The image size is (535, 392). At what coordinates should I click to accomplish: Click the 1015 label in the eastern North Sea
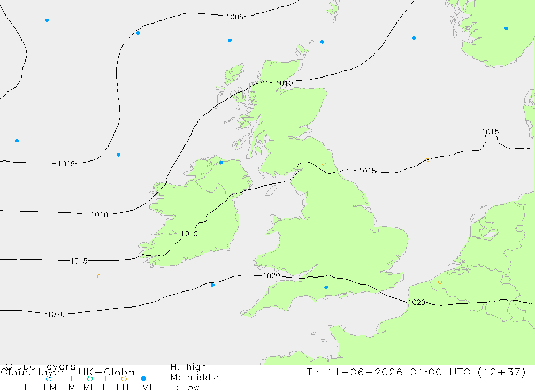click(490, 132)
